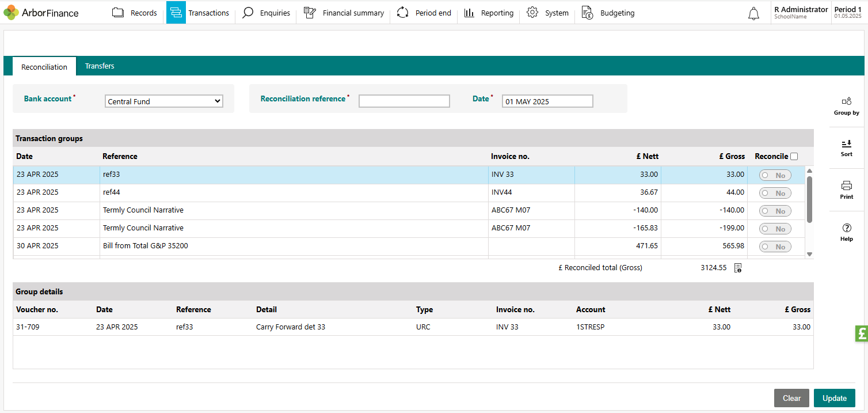Toggle reconcile for ref44 row

pos(775,193)
